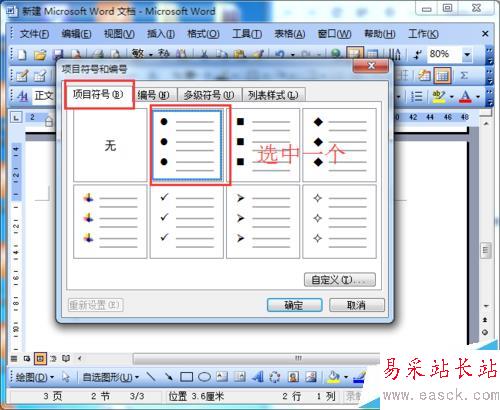Image resolution: width=500 pixels, height=410 pixels.
Task: Switch to the 列表样式(L) tab
Action: [273, 95]
